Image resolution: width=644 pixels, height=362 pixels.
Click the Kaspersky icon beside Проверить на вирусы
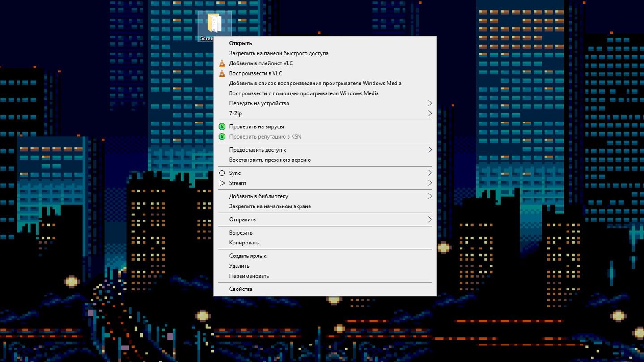(x=222, y=126)
